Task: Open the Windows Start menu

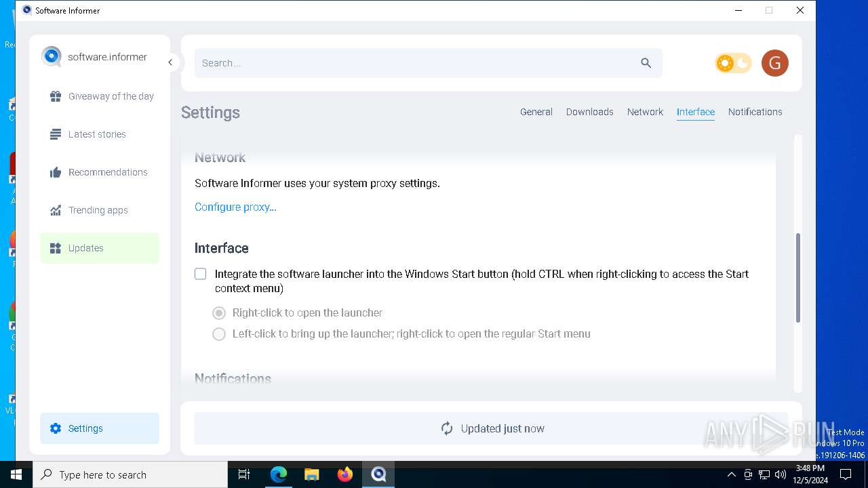Action: tap(16, 474)
